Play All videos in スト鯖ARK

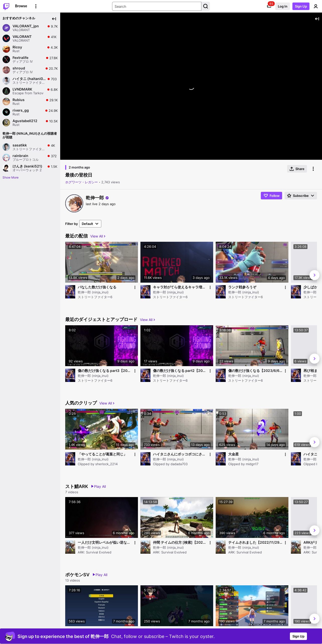(x=99, y=487)
